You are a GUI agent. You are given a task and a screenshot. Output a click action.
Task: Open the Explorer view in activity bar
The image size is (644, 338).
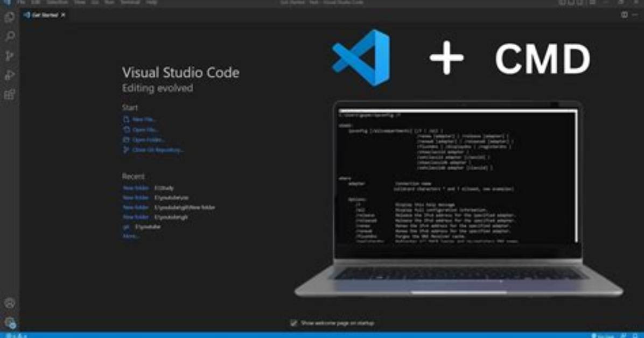coord(10,17)
